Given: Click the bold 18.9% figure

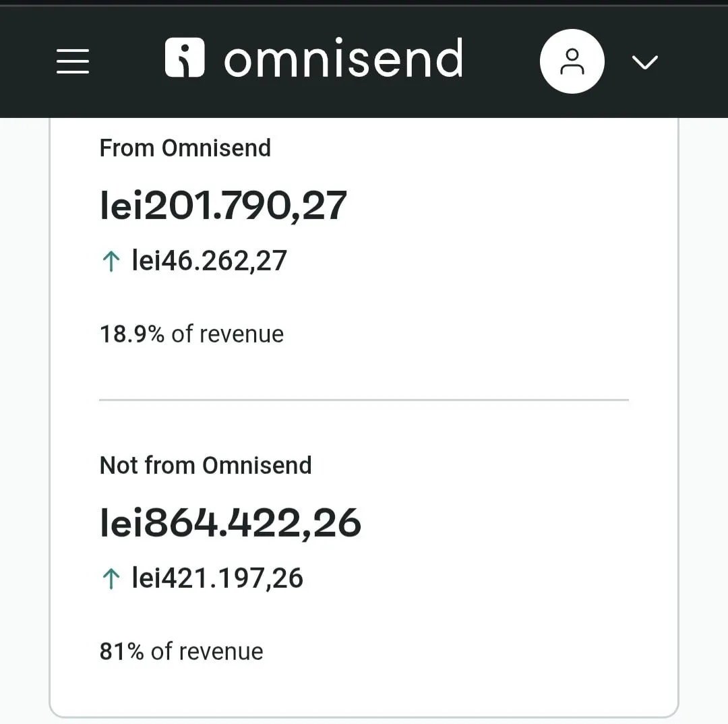Looking at the screenshot, I should 132,334.
